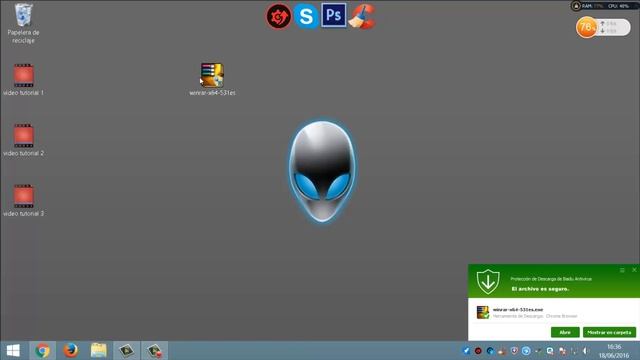
Task: Open the Camtasia recorder taskbar icon with red dot
Action: [155, 351]
